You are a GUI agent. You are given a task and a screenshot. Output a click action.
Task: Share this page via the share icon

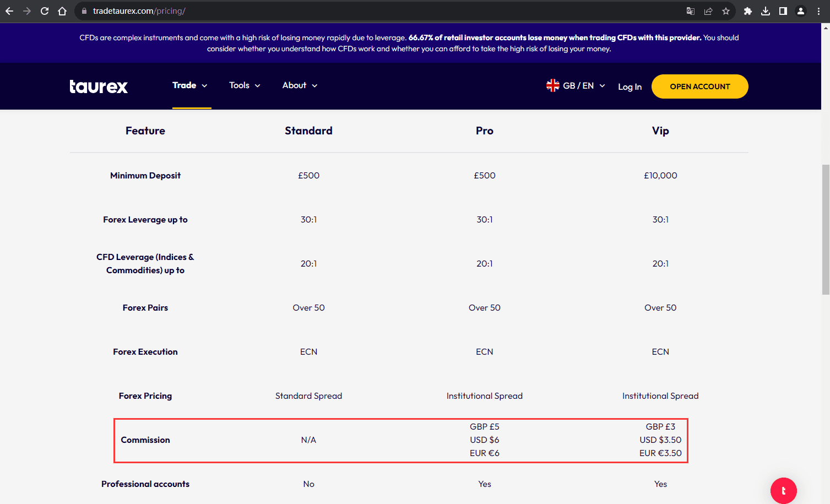(x=708, y=11)
